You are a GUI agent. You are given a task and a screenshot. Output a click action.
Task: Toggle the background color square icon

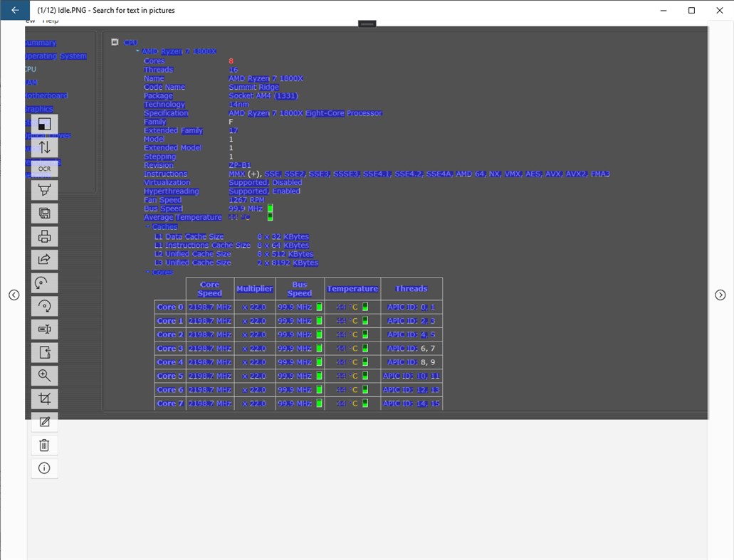pos(44,124)
